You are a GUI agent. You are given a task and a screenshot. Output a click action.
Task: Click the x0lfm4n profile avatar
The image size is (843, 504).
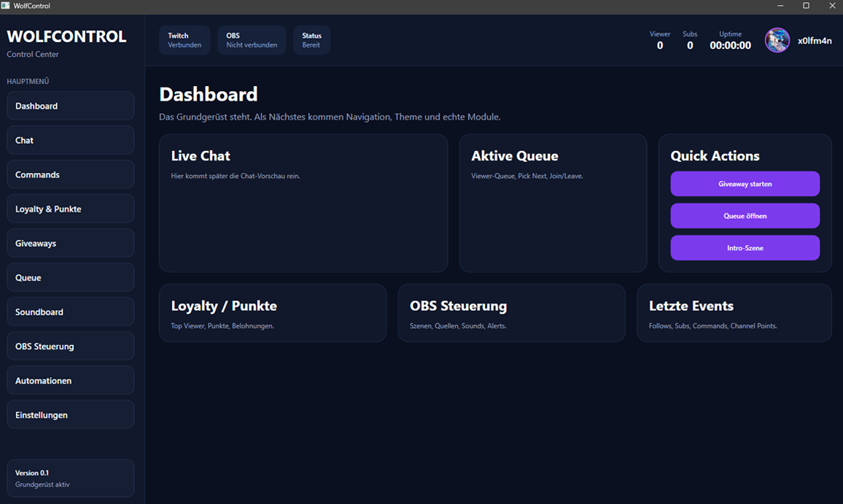tap(777, 41)
